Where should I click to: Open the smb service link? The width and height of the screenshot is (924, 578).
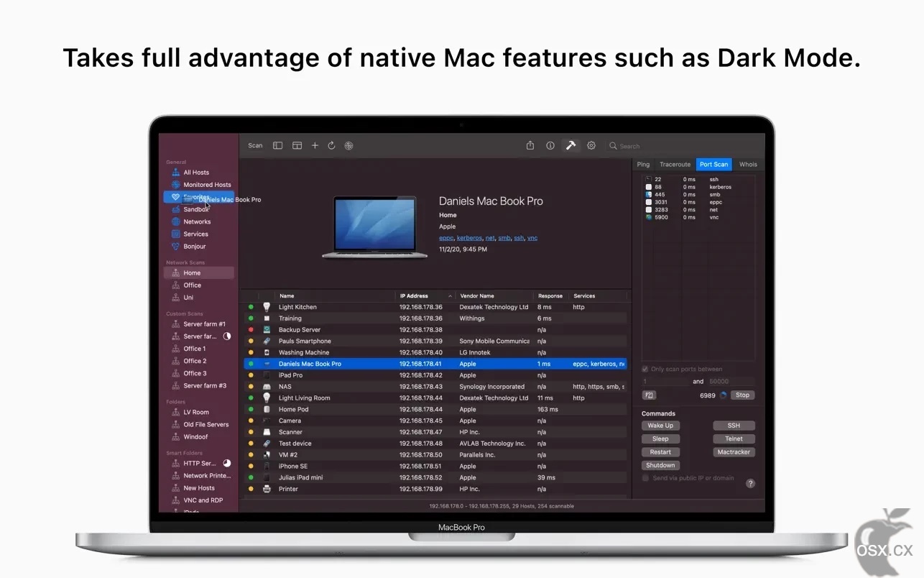[504, 238]
